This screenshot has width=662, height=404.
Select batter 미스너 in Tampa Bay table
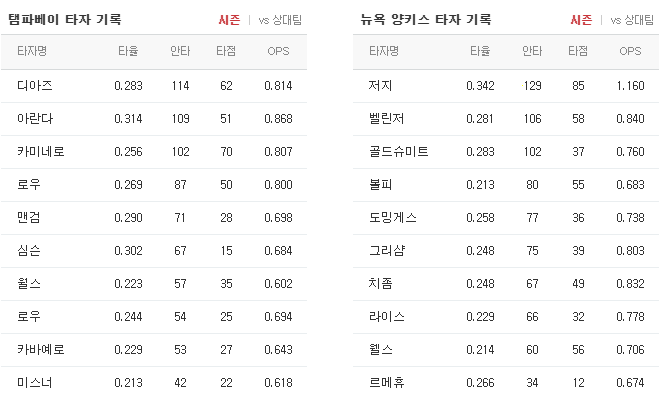point(35,382)
